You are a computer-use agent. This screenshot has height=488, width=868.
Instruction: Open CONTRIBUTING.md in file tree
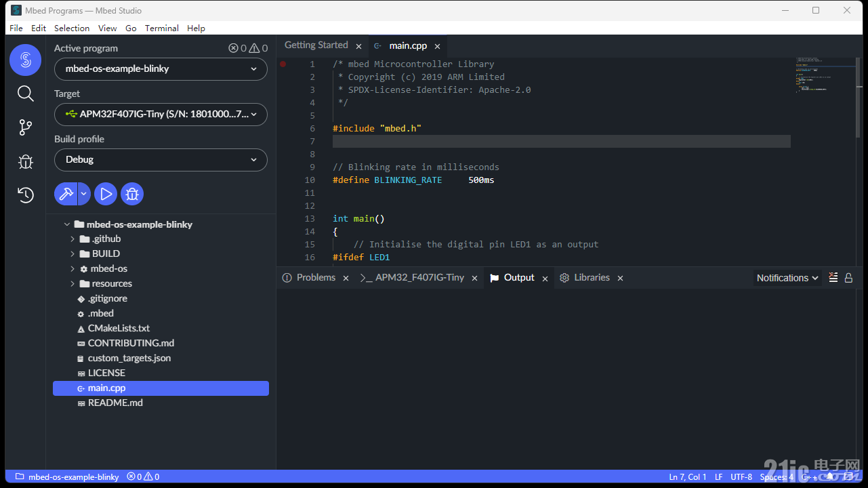[x=131, y=343]
